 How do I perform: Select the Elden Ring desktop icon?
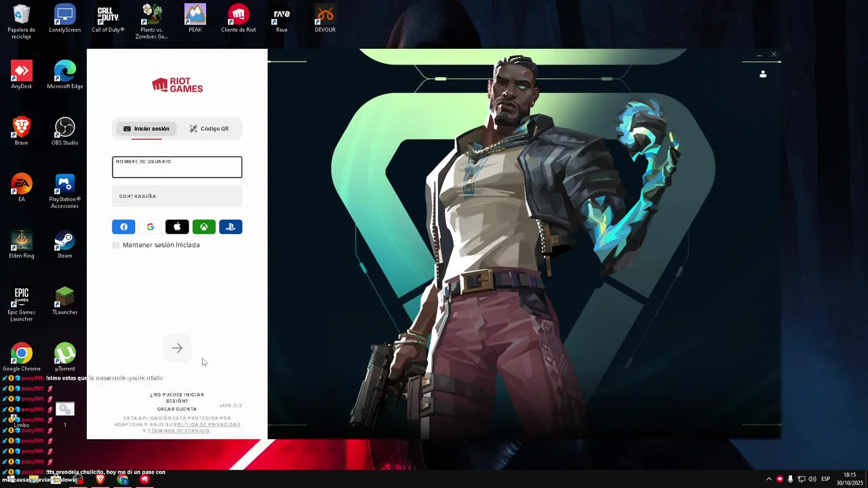click(x=22, y=245)
